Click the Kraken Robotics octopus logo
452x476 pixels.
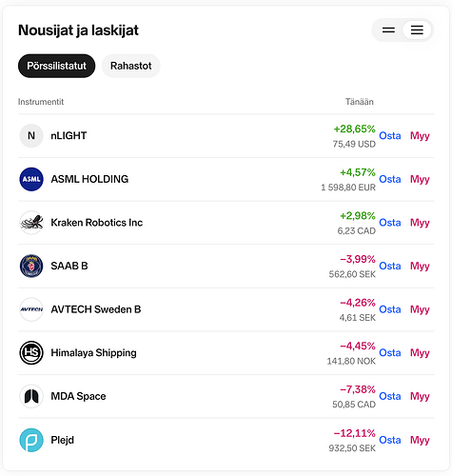(31, 223)
